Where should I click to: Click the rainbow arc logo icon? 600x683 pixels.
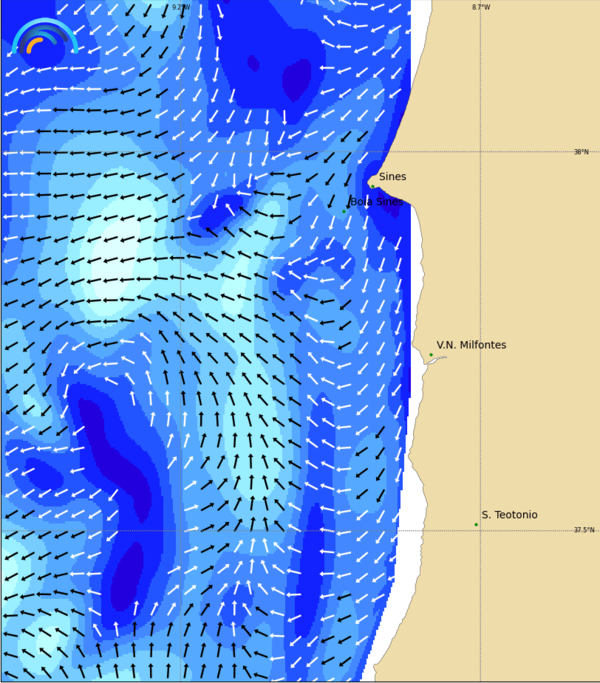[43, 37]
